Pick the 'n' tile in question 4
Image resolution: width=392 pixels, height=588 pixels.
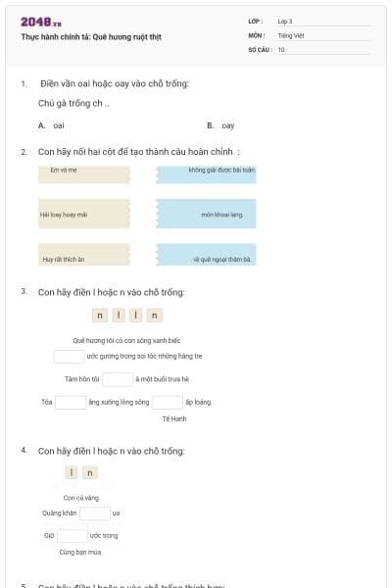pos(90,473)
